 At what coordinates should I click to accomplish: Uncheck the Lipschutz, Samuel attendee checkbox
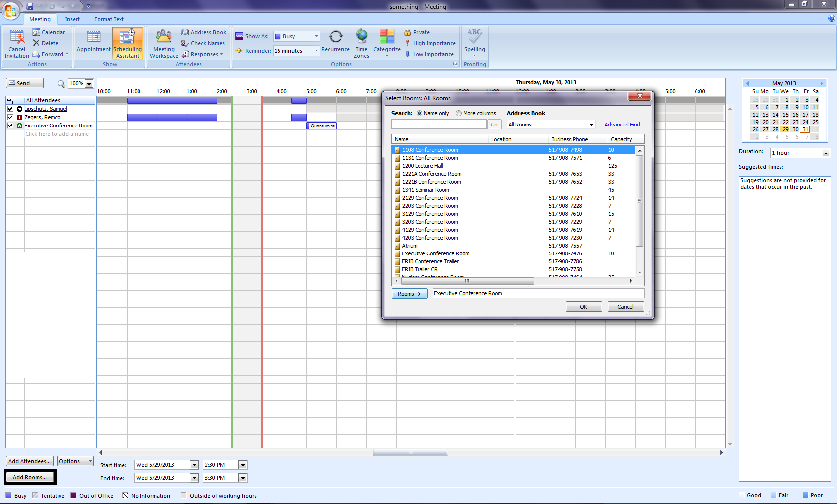pyautogui.click(x=10, y=109)
